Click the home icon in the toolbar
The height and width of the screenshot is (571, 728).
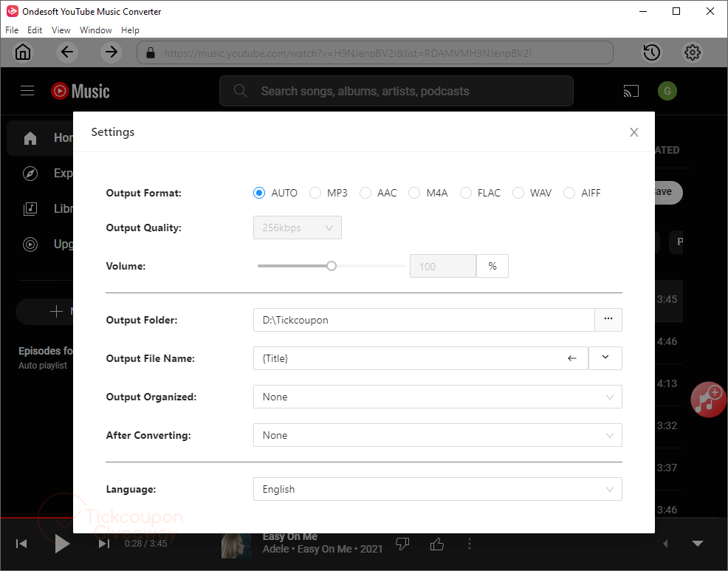[x=23, y=52]
